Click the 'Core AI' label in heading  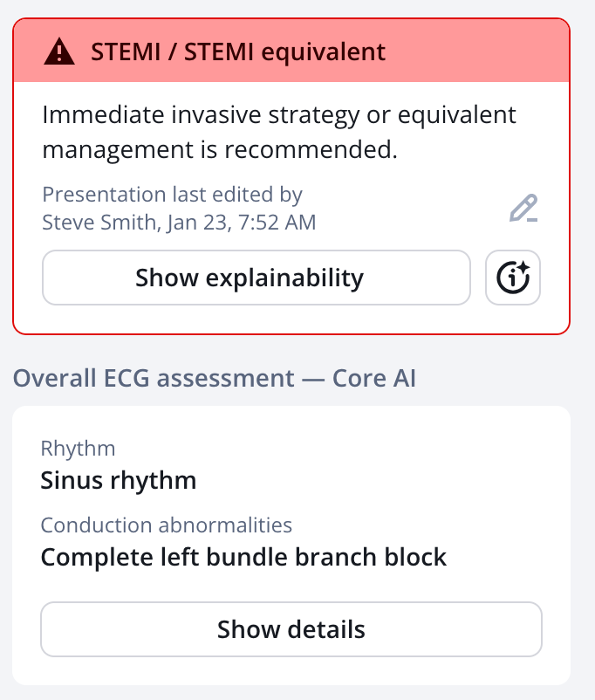[x=374, y=379]
